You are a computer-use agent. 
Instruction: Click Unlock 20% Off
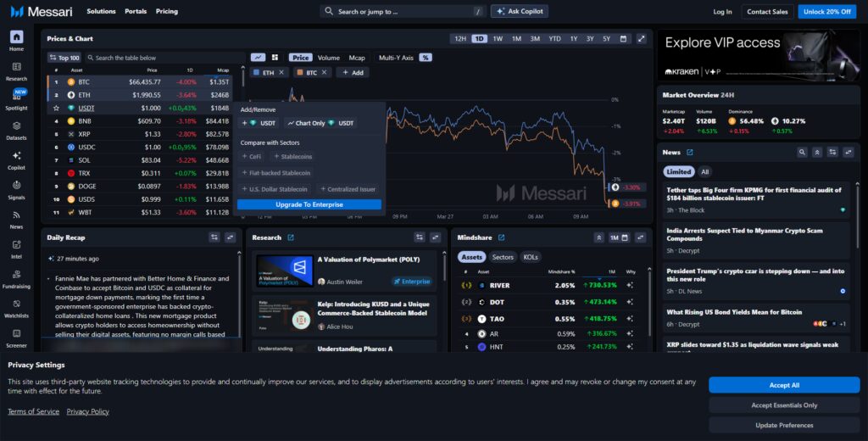pyautogui.click(x=827, y=12)
